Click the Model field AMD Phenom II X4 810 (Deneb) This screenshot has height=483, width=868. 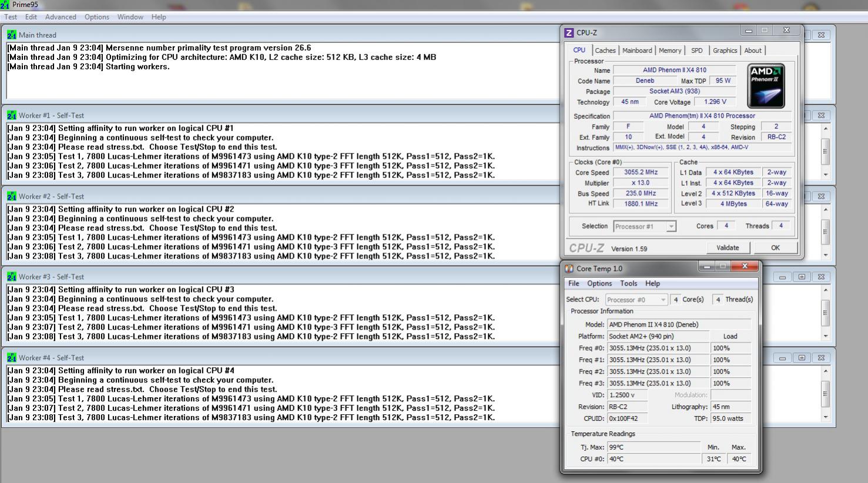(x=679, y=324)
